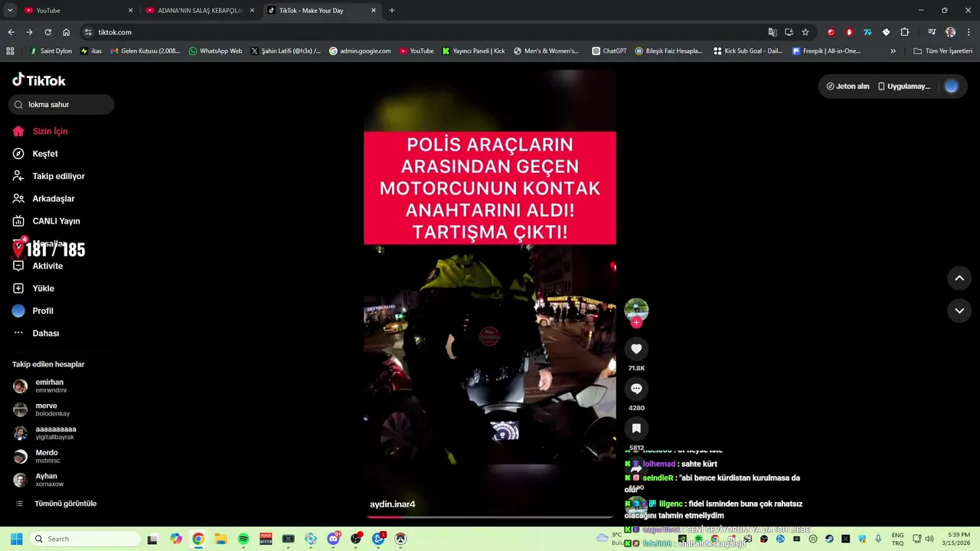Follow the creator via red plus badge
Screen dimensions: 980x551
pyautogui.click(x=636, y=322)
